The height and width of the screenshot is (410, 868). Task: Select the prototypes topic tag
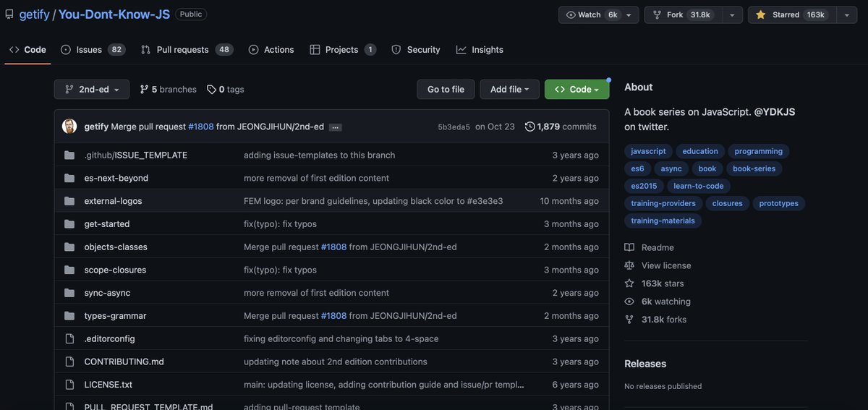(x=779, y=203)
